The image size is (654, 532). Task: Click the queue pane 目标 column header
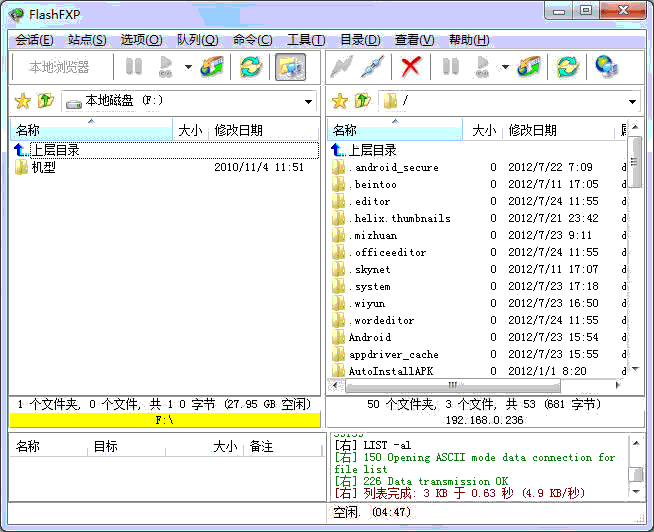(126, 446)
